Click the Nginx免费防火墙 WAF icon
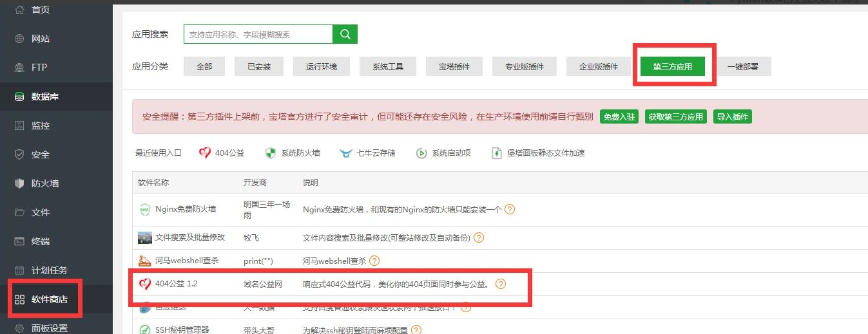 pos(145,209)
